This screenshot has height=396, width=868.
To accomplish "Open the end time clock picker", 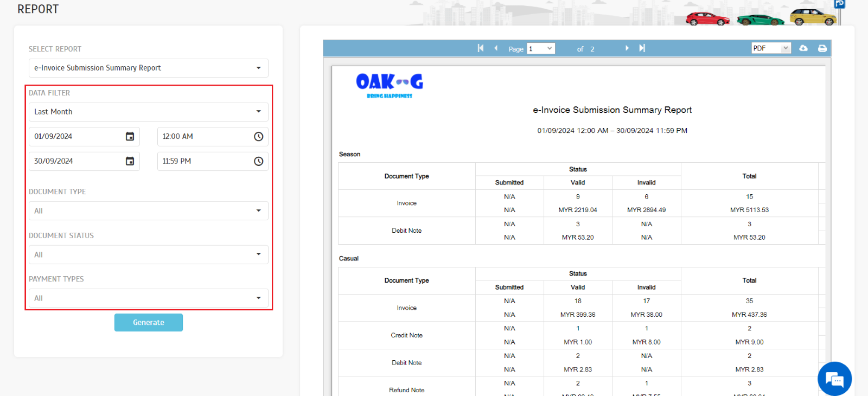I will click(258, 161).
